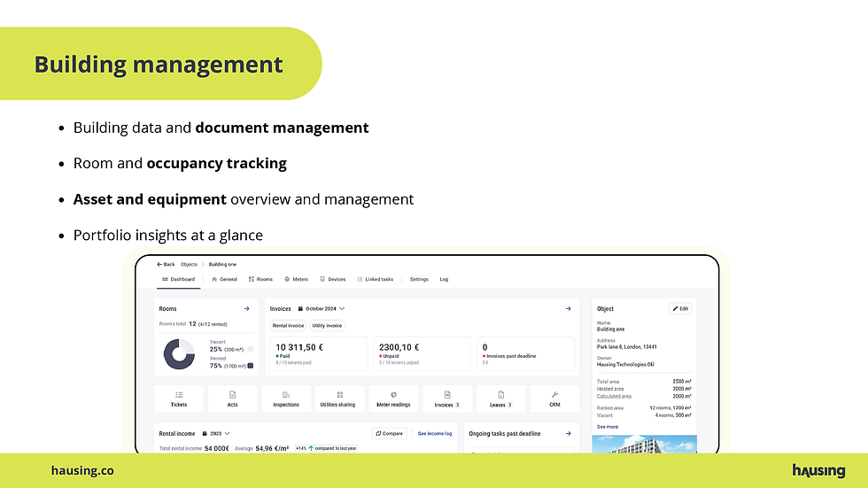Viewport: 868px width, 488px height.
Task: Open the Log tab
Action: 444,279
